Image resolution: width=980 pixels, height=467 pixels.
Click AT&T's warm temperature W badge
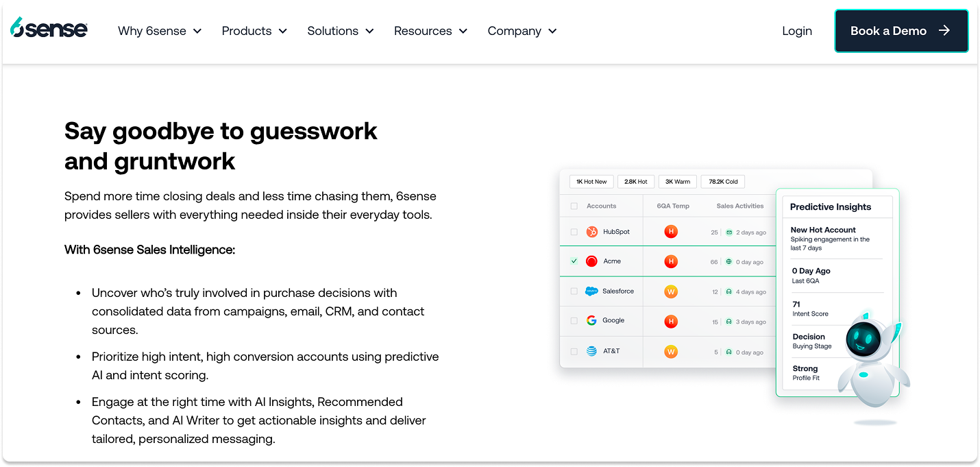tap(671, 352)
